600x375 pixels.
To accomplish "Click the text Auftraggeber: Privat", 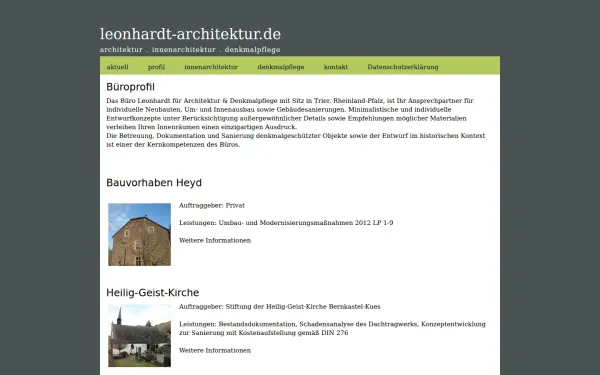I will (x=212, y=205).
